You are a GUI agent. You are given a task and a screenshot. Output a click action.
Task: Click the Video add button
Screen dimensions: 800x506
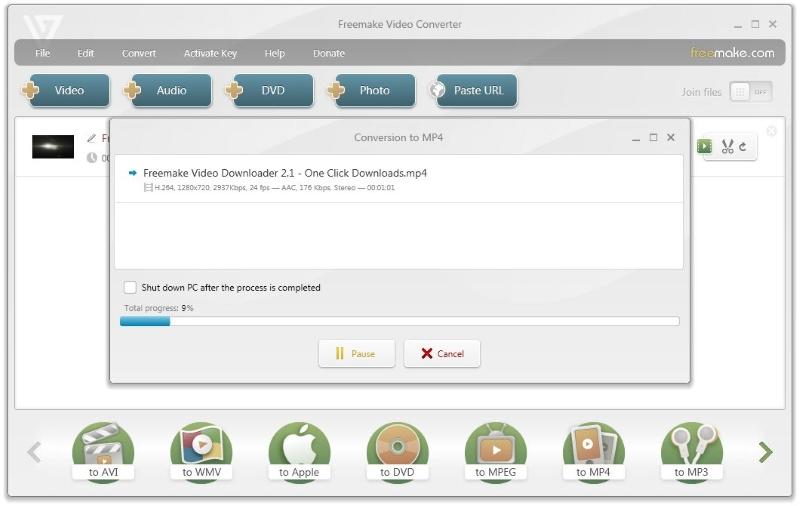coord(66,90)
